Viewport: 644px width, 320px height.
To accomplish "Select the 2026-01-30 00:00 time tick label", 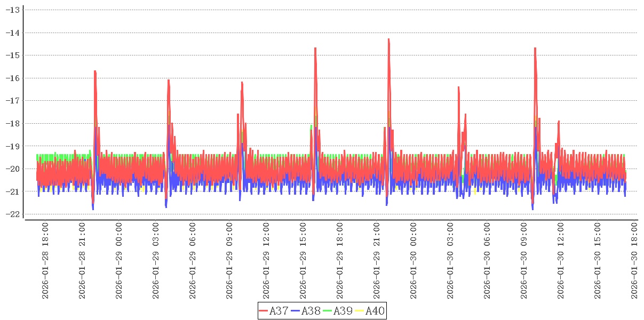I will 414,261.
